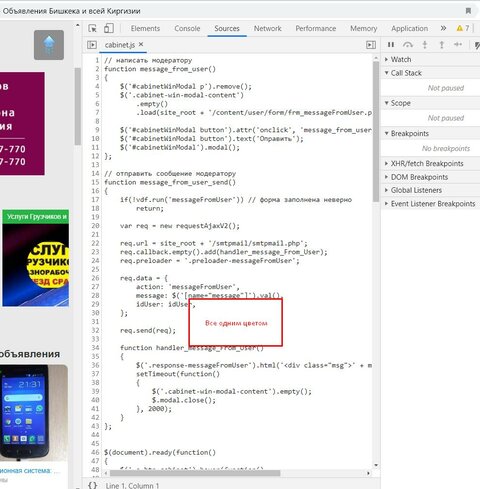
Task: Pause script execution
Action: point(391,45)
